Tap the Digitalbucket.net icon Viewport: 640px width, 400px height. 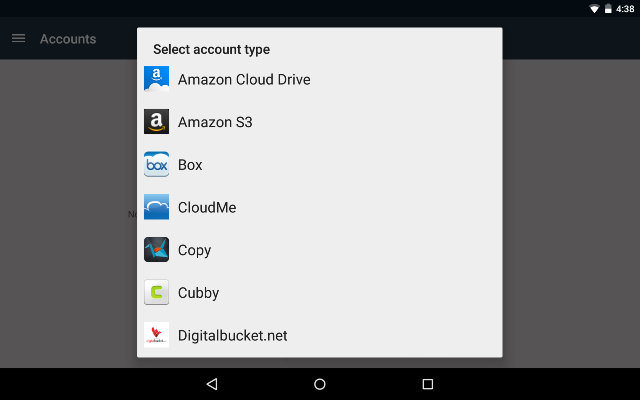pyautogui.click(x=156, y=335)
